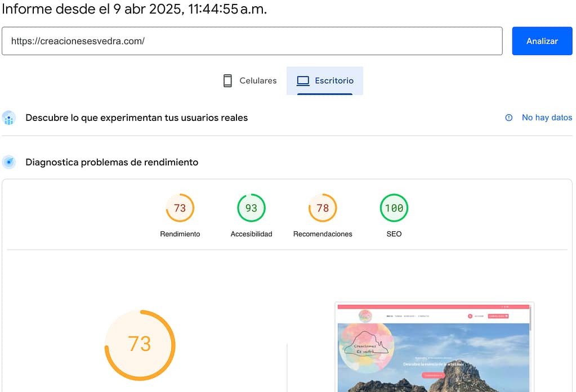Click 'Diagnostica problemas de rendimiento' heading
Screen dimensions: 576x392
click(112, 162)
